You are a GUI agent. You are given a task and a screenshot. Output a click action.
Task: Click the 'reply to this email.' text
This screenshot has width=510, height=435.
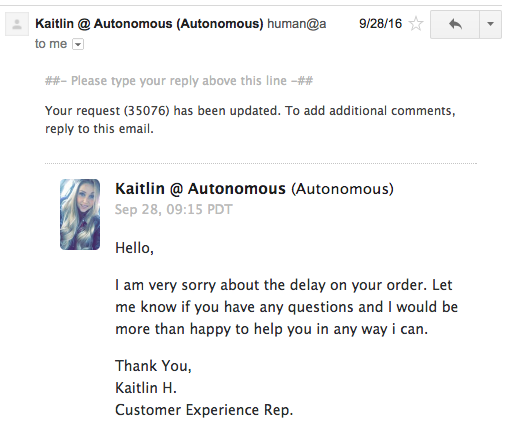pos(99,129)
